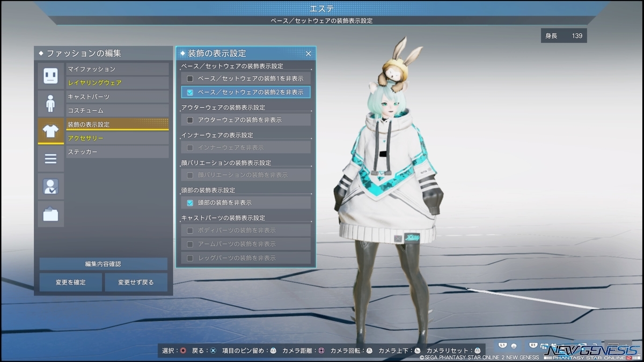Screen dimensions: 644x362
Task: Open the character portrait category icon
Action: 50,187
